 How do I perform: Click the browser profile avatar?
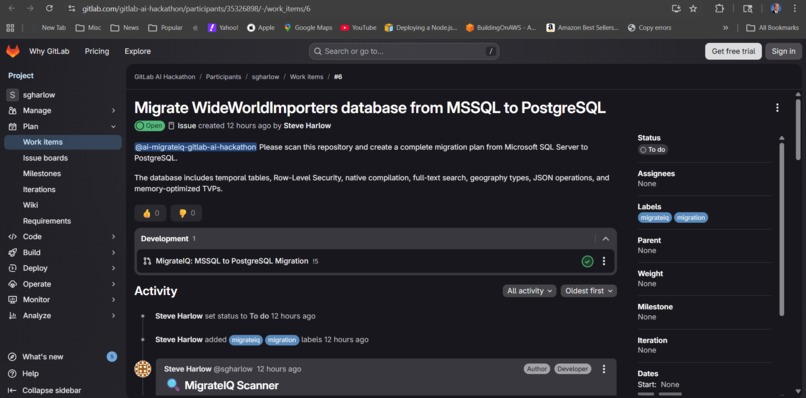click(x=776, y=9)
